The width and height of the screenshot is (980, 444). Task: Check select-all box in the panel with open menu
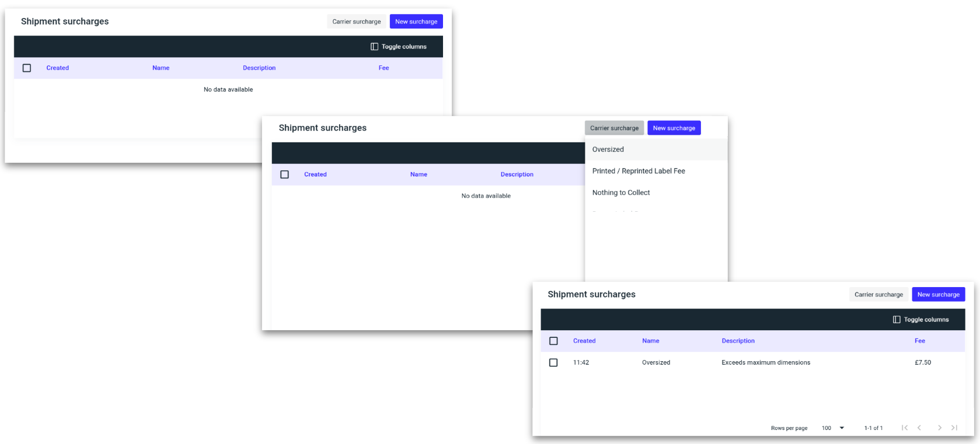click(284, 174)
